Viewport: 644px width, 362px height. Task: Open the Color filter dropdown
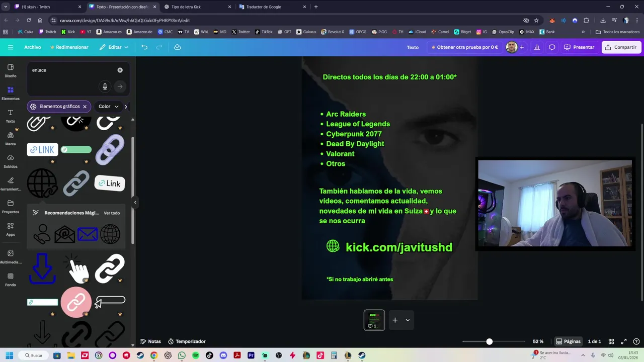pyautogui.click(x=108, y=107)
